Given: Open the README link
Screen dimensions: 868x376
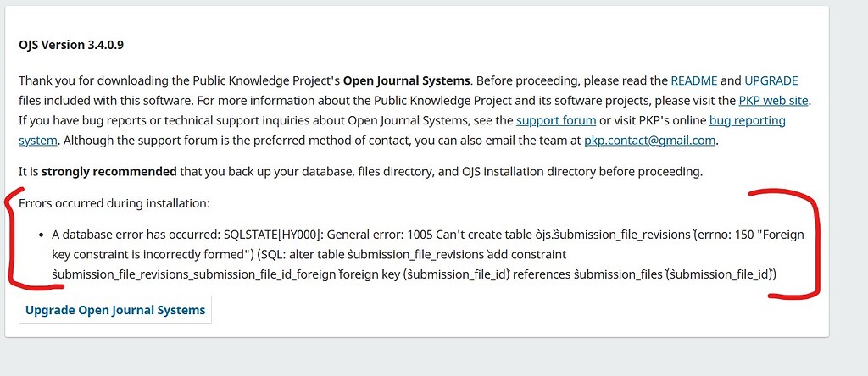Looking at the screenshot, I should [x=693, y=80].
